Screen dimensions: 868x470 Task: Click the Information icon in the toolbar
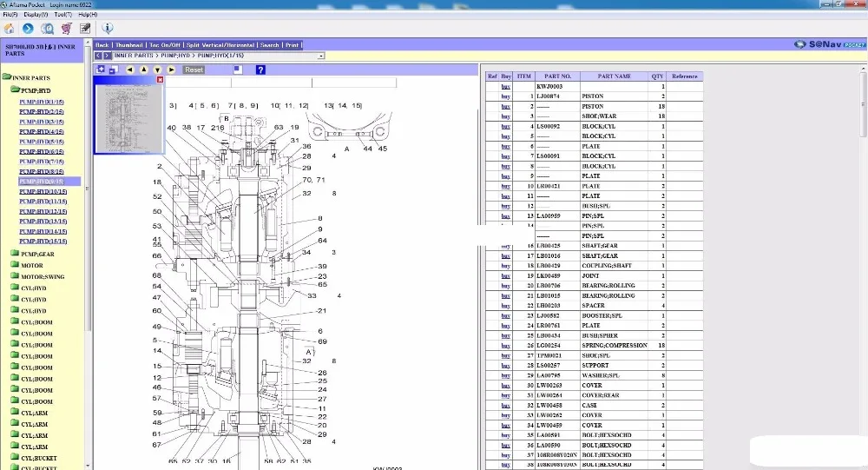[x=108, y=29]
